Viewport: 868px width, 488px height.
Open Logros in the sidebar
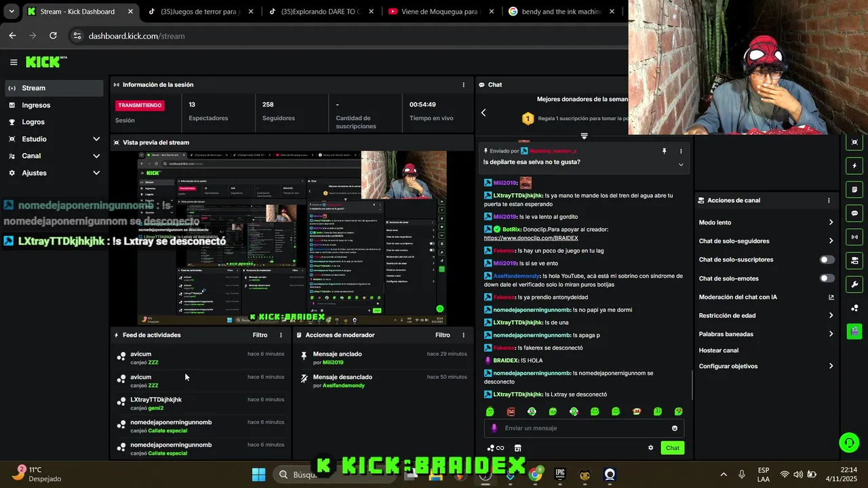[x=53, y=122]
